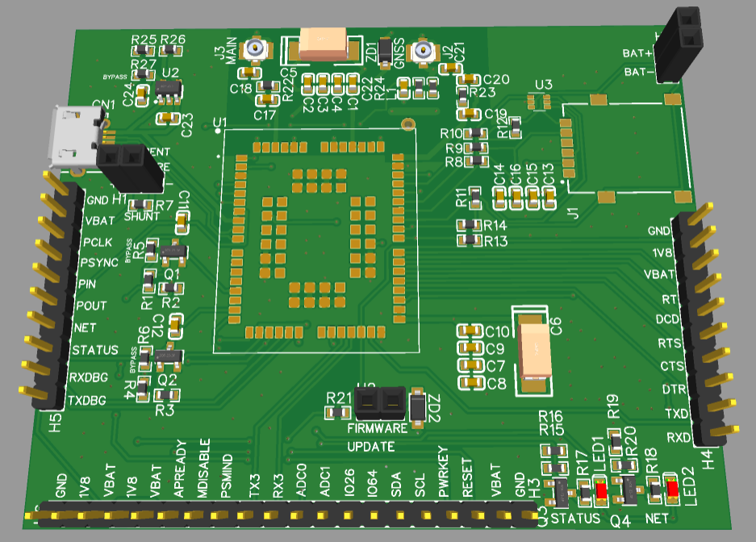Viewport: 756px width, 542px height.
Task: Select the C10 capacitor
Action: pyautogui.click(x=470, y=331)
